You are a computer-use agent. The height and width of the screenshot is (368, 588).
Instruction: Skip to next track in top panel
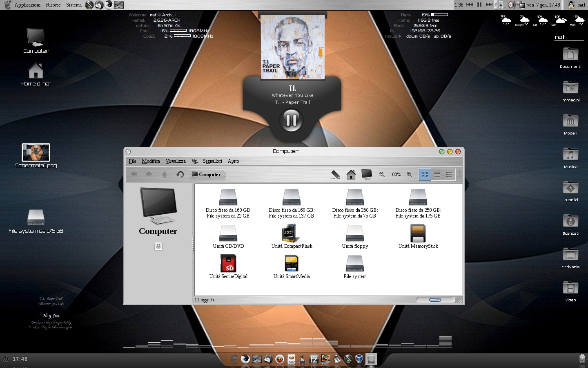489,5
